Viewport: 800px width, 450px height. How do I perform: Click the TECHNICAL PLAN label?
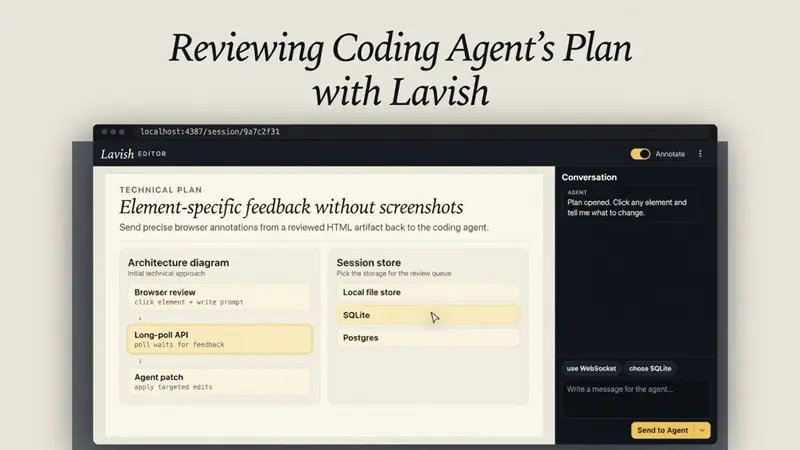[x=161, y=190]
